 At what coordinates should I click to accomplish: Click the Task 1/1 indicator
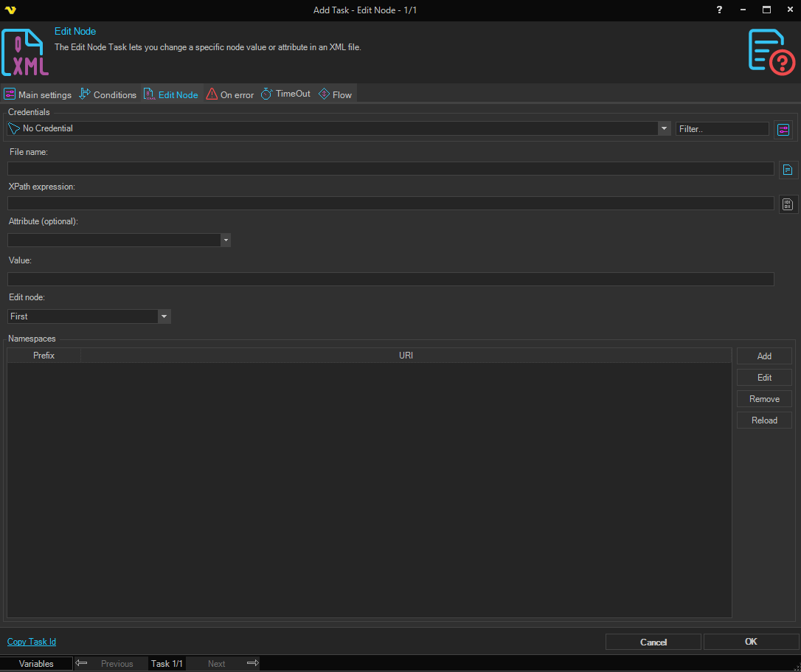167,663
